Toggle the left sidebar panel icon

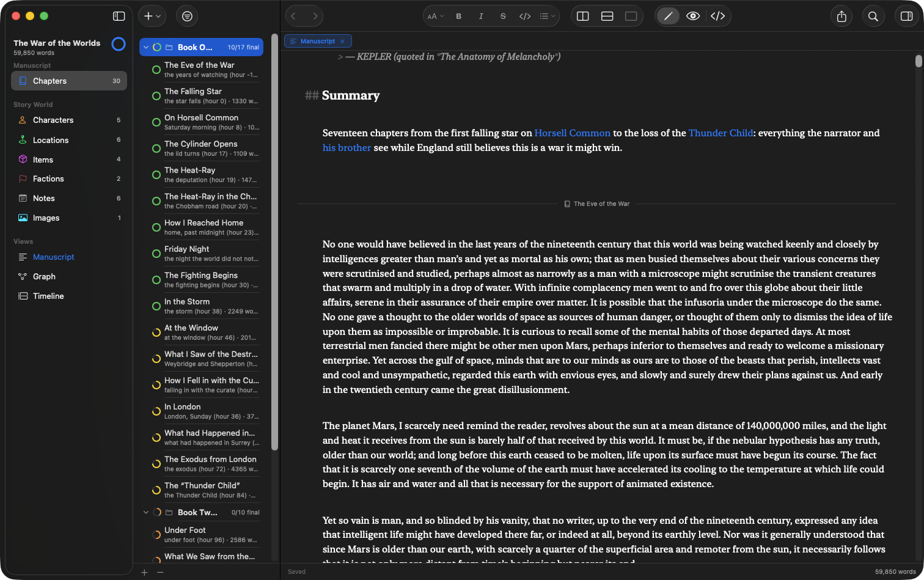click(119, 16)
